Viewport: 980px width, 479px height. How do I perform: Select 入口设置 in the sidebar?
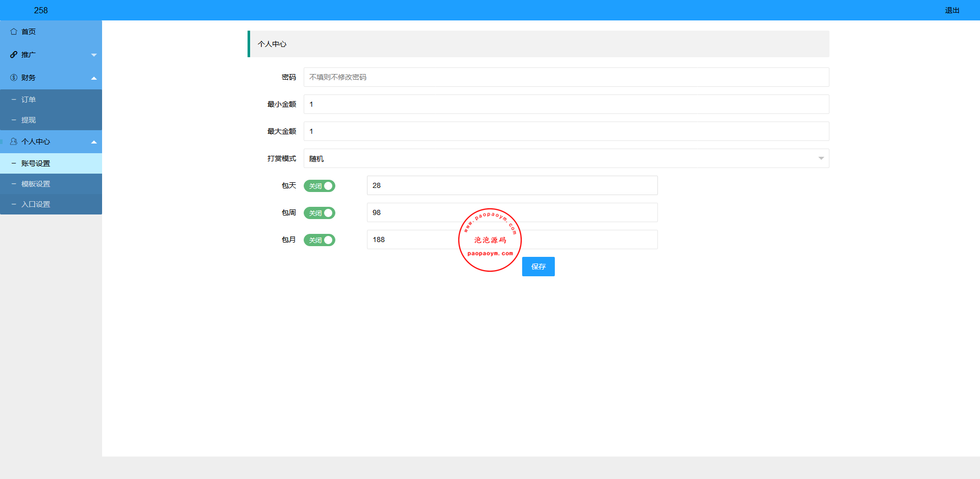36,204
